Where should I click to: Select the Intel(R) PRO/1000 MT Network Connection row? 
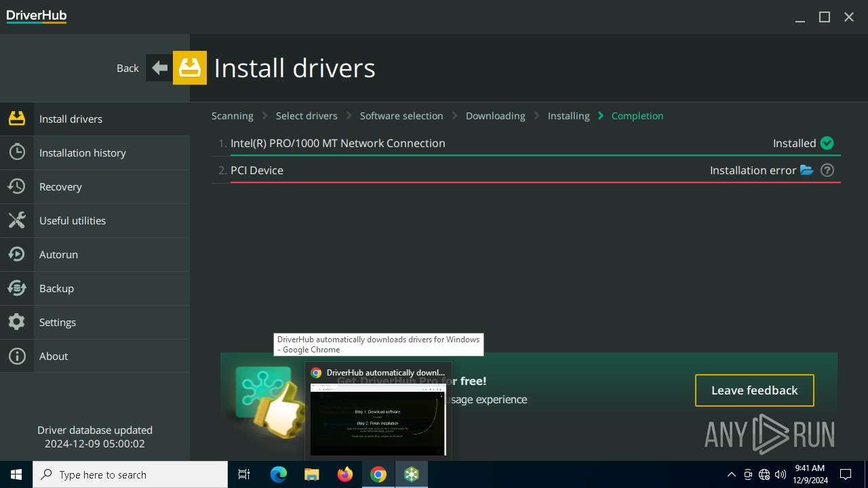(526, 143)
